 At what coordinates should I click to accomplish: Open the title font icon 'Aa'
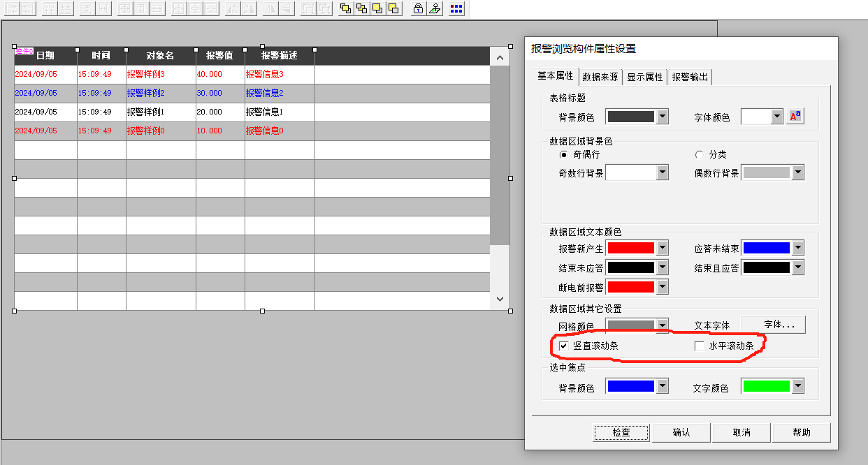(x=795, y=117)
